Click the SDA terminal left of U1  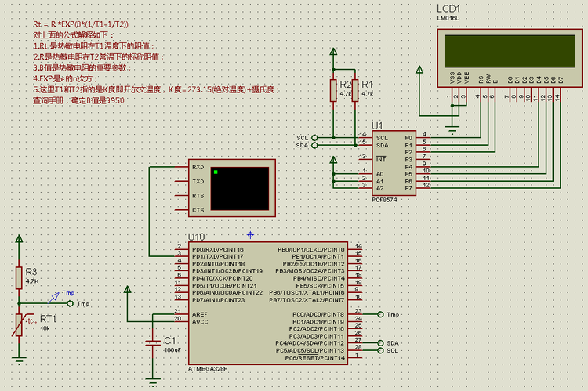click(315, 145)
